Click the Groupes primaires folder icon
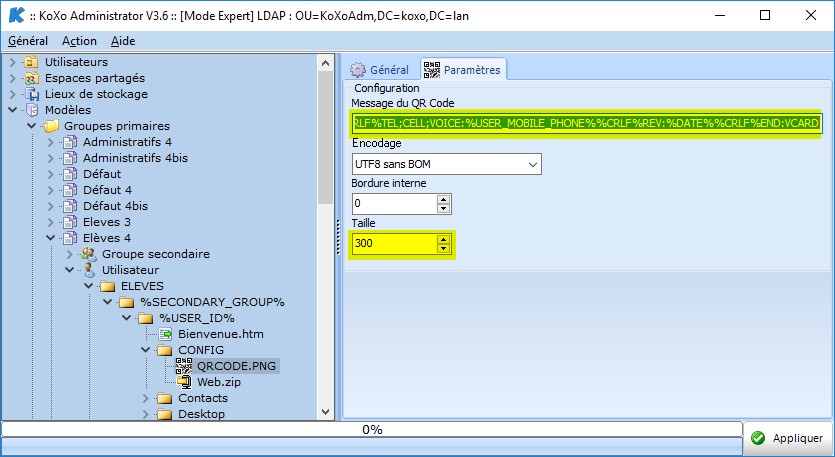This screenshot has height=457, width=835. (x=51, y=126)
